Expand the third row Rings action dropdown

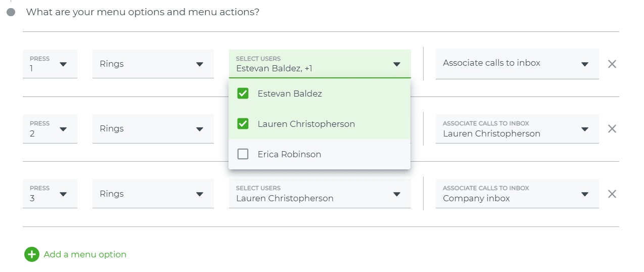pyautogui.click(x=153, y=193)
